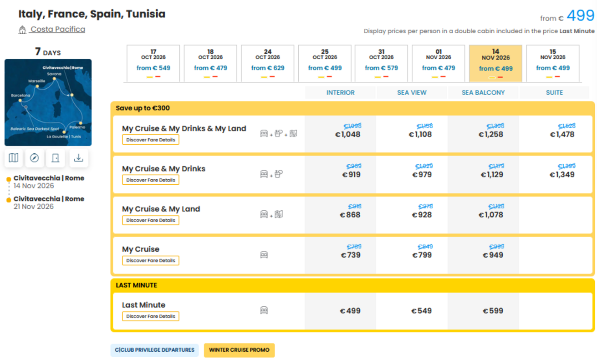Choose the Last Minute Sea Balcony €599 price
This screenshot has width=597, height=364.
493,311
